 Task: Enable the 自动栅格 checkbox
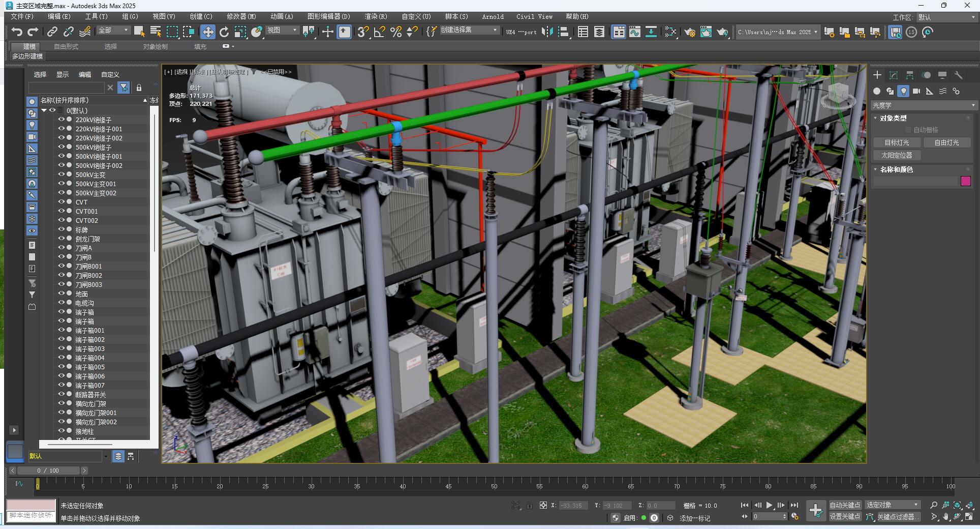pos(908,130)
